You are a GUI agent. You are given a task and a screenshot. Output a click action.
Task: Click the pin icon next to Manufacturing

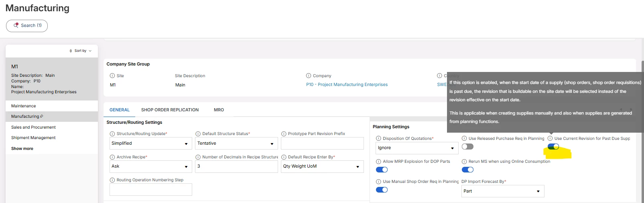point(42,116)
